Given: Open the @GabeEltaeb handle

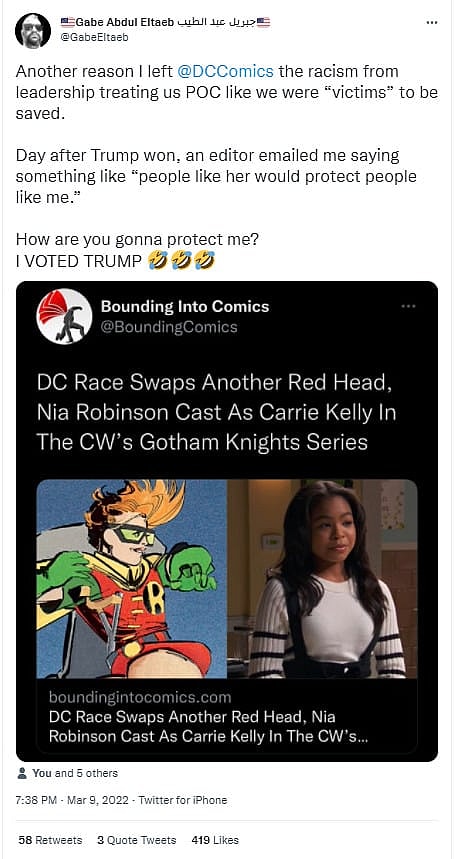Looking at the screenshot, I should (x=95, y=37).
